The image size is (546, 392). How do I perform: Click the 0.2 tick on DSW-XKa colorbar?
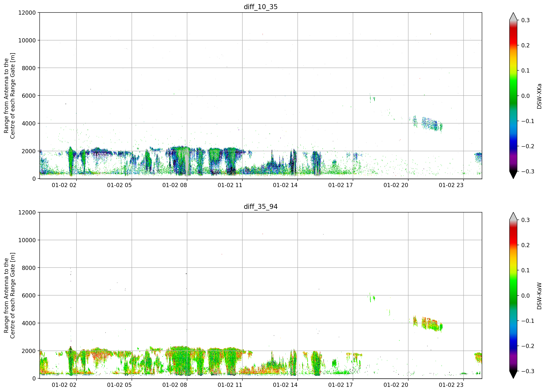pyautogui.click(x=526, y=46)
